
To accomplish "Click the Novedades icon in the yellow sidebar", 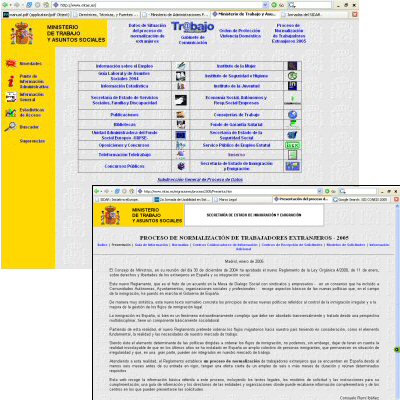I will point(11,63).
